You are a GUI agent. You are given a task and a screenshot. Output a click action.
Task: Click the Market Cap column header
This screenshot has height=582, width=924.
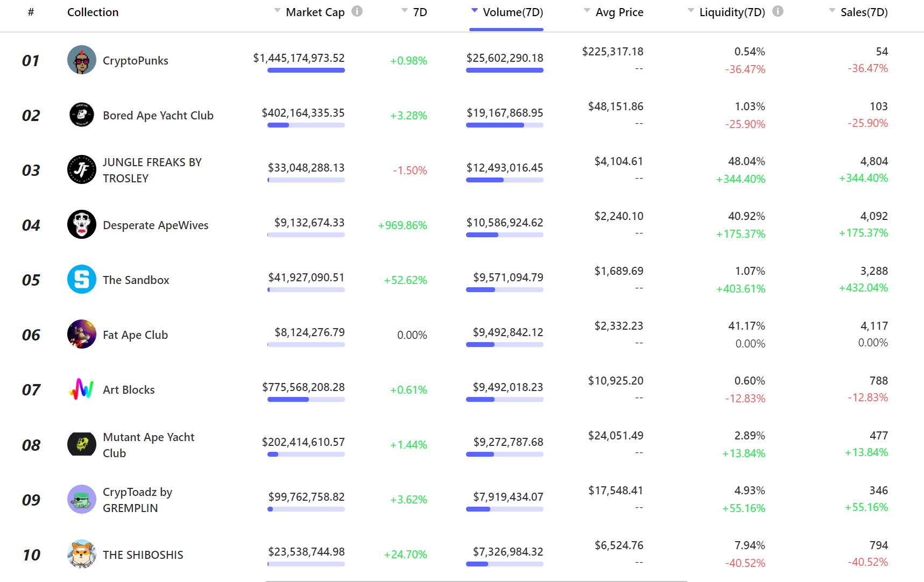(315, 12)
